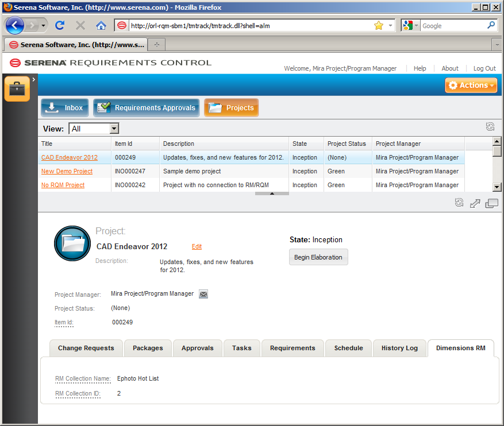The image size is (504, 426).
Task: Click the Google search magnifier icon
Action: click(491, 25)
